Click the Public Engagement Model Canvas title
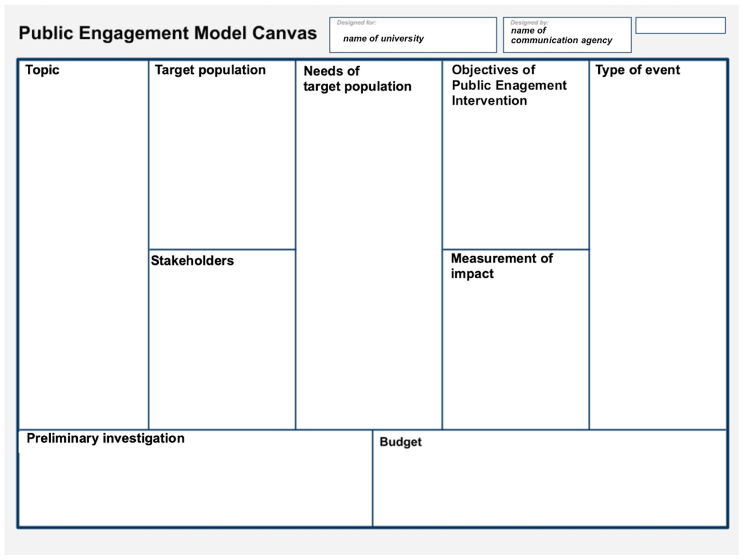The width and height of the screenshot is (746, 560). pos(168,33)
